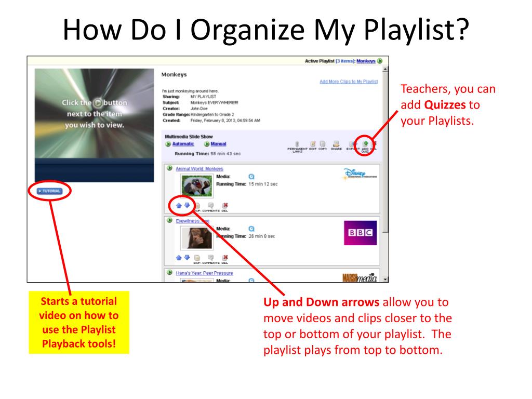Click the 'Multimedia Slide Show' heading text

pos(189,137)
